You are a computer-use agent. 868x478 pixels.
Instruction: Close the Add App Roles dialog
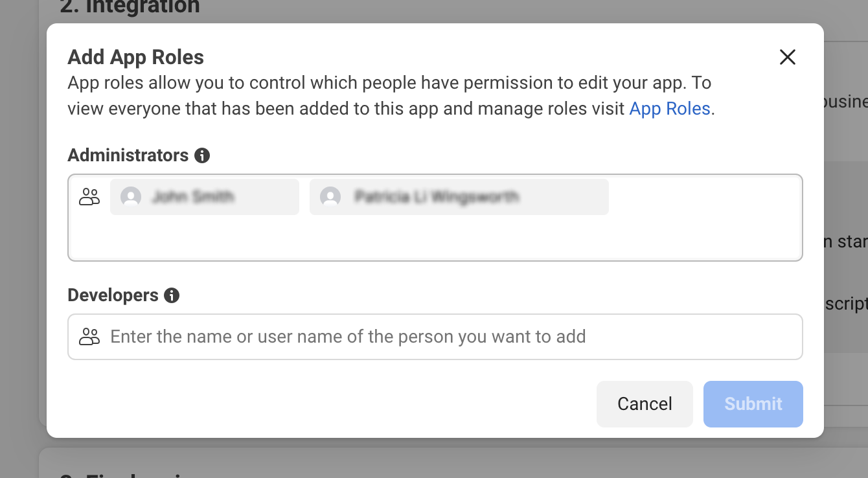787,57
